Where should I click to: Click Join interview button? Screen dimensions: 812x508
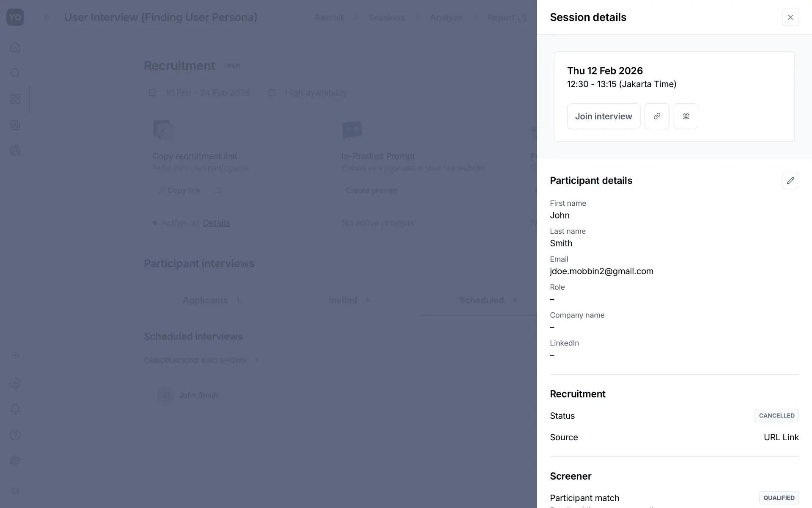pyautogui.click(x=603, y=116)
